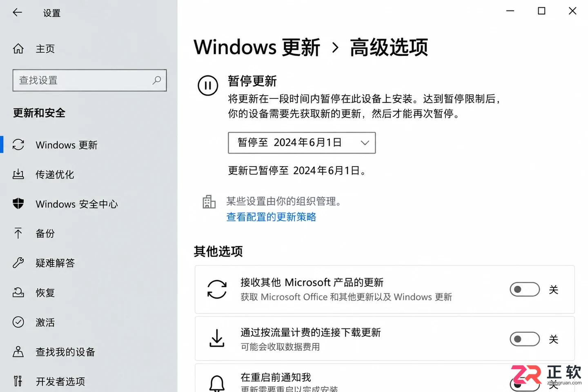Select 疑难解答 in the sidebar
This screenshot has width=588, height=392.
point(89,263)
